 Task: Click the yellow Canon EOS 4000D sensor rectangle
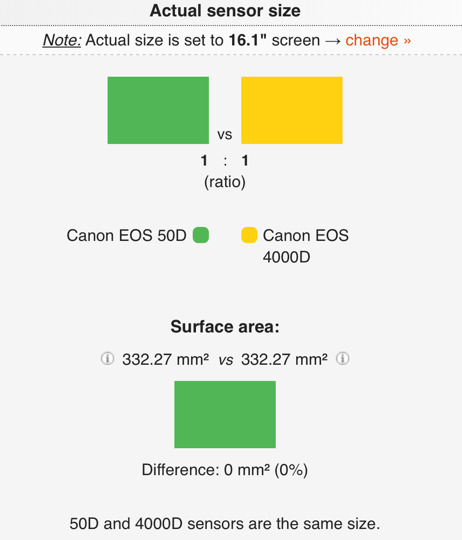[x=292, y=110]
